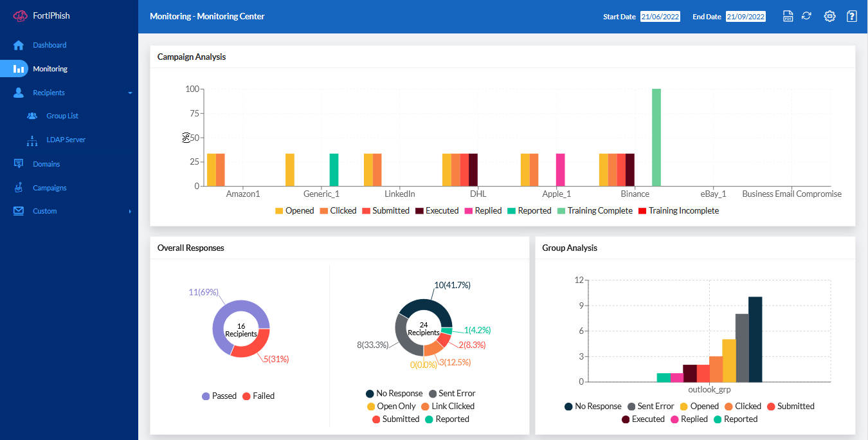Toggle the Failed legend under Overall Responses
Viewport: 868px width, 440px height.
[x=258, y=396]
